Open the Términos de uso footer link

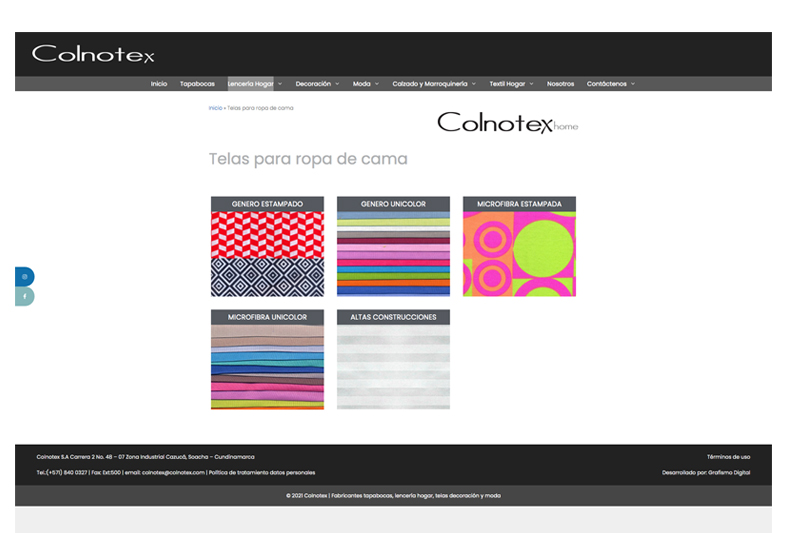pos(729,457)
